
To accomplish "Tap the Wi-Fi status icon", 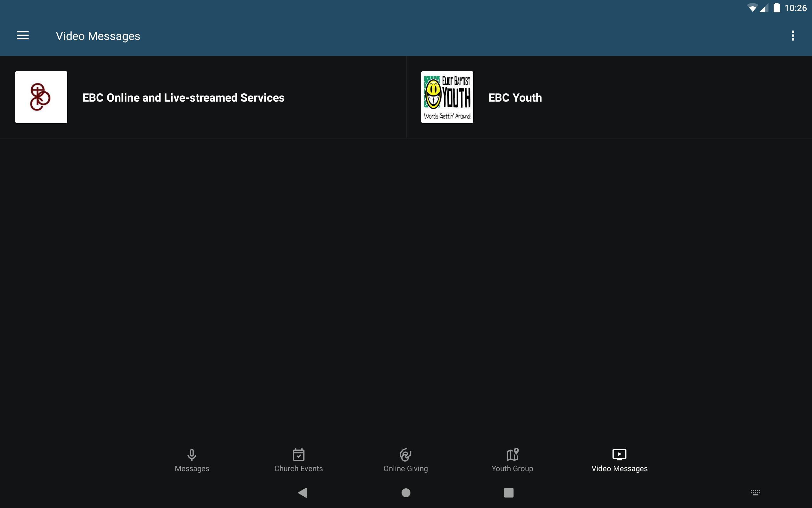I will click(x=752, y=8).
